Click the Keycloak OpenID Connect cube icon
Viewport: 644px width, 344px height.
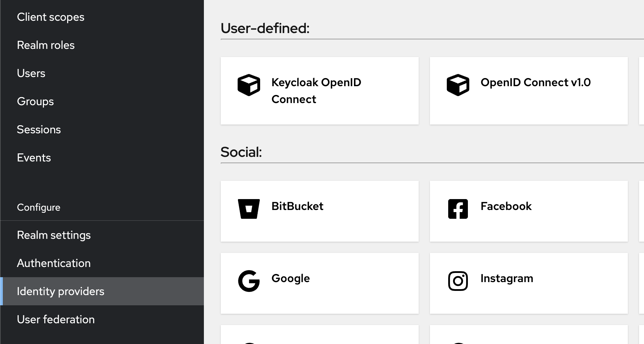249,85
